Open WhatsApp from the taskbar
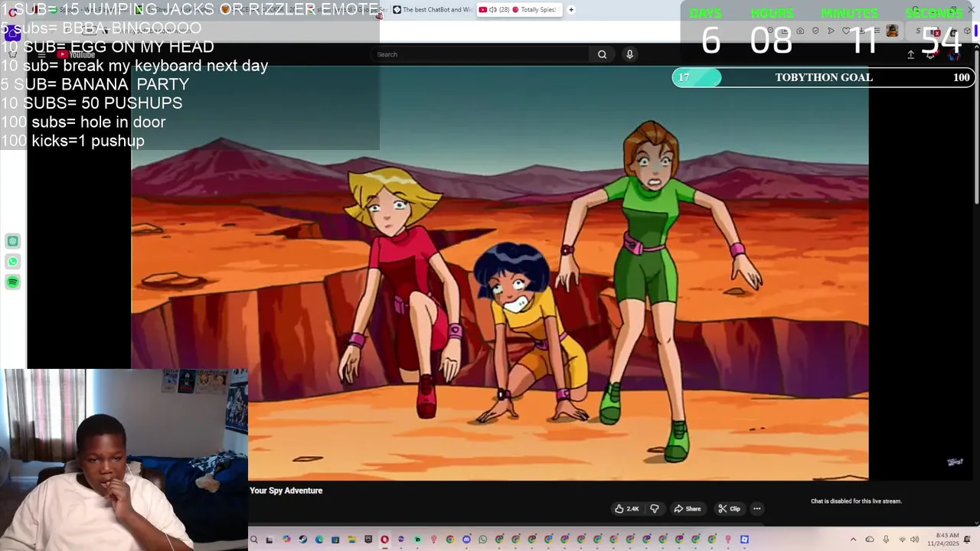The image size is (980, 551). pos(482,540)
